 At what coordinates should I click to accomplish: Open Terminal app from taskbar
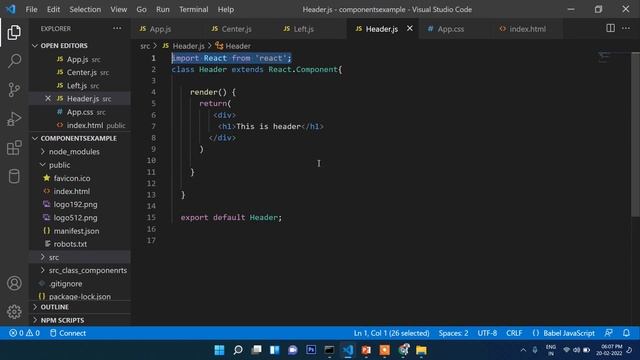point(329,350)
